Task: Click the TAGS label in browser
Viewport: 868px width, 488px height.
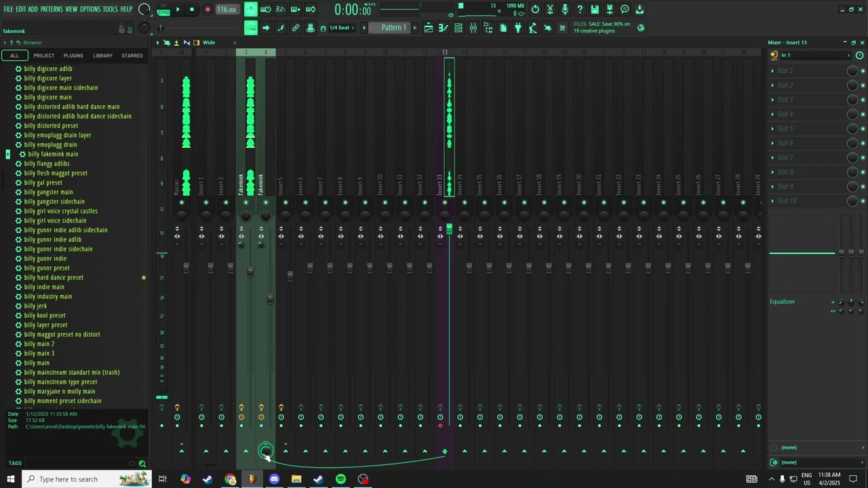Action: (x=15, y=464)
